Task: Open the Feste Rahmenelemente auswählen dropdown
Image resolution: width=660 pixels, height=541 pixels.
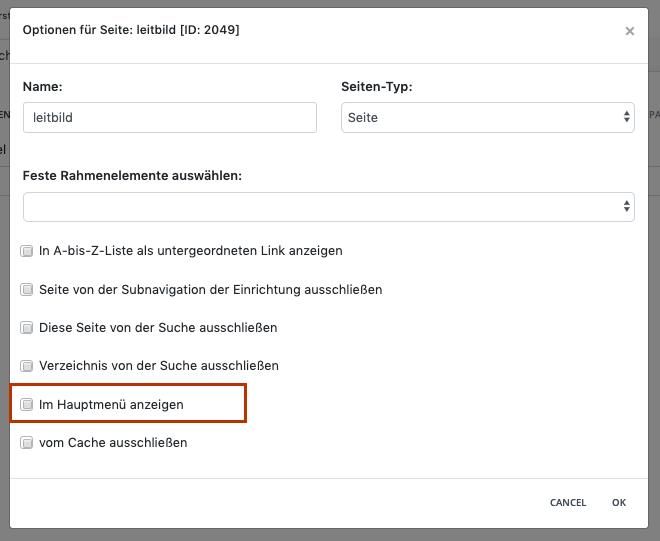Action: click(329, 207)
